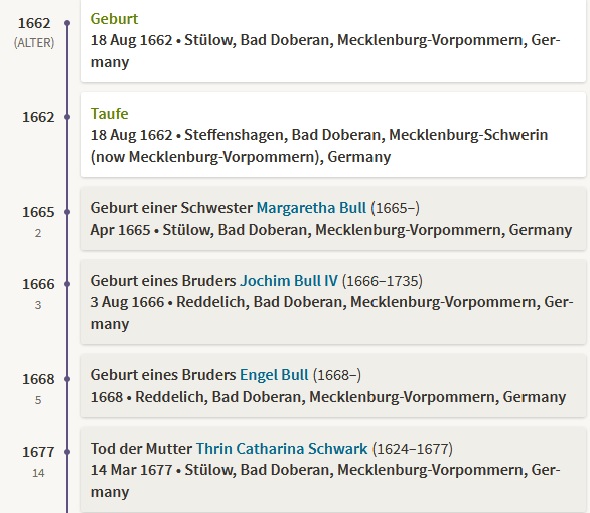Click the 1662 (ALTER) year label
Viewport: 590px width, 513px height.
click(x=34, y=32)
